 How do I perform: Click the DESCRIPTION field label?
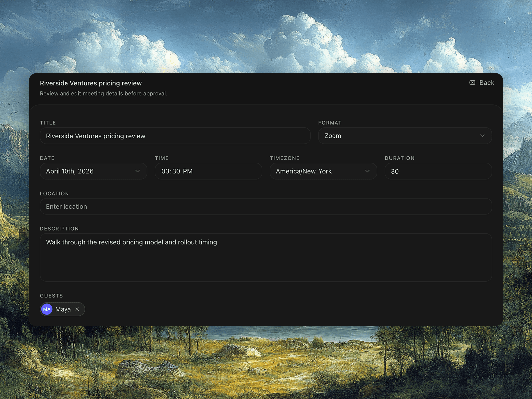(60, 229)
